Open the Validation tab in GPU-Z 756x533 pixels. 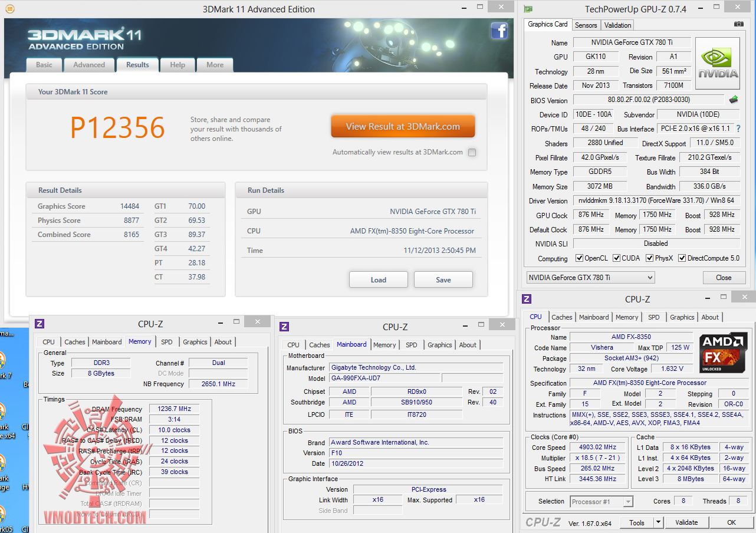coord(618,25)
